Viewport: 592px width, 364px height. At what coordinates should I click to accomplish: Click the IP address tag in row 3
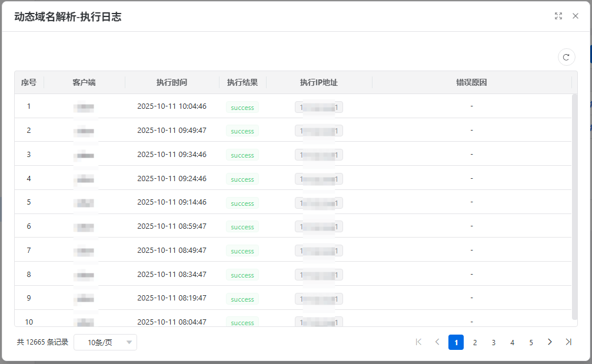click(319, 155)
